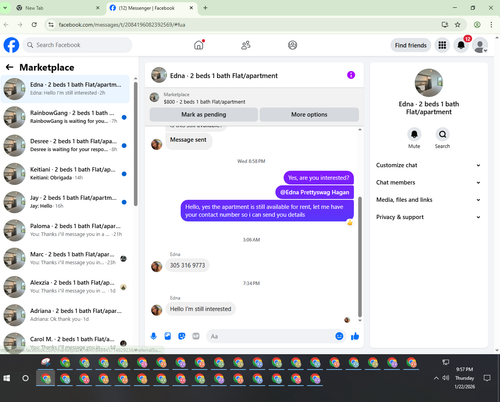Show hidden system tray icons chevron

436,378
